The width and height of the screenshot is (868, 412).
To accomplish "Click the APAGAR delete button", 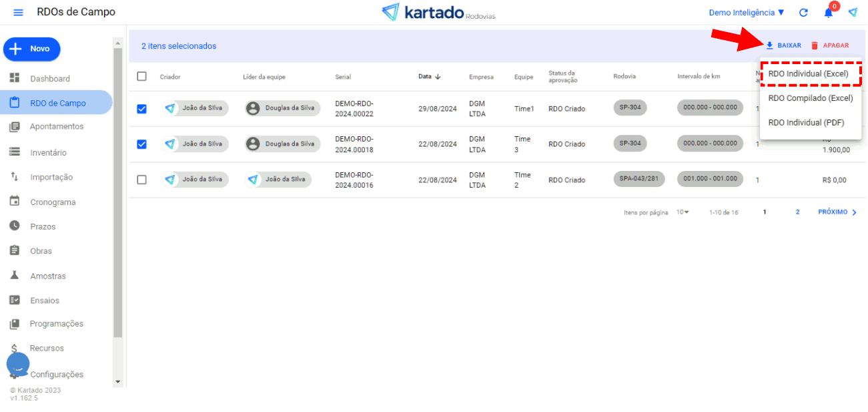I will tap(829, 45).
